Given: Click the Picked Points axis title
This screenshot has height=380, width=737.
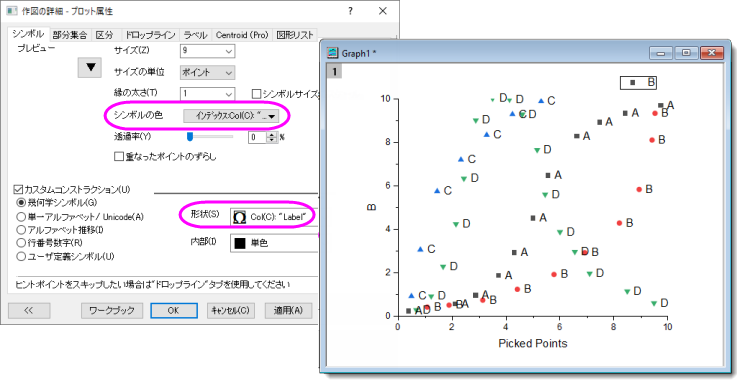Looking at the screenshot, I should [533, 343].
